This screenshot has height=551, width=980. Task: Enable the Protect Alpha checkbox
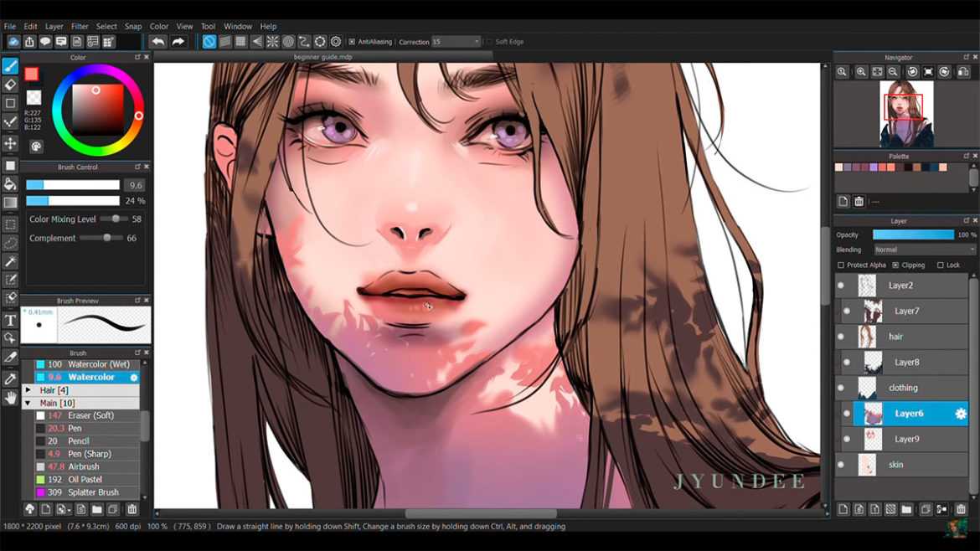841,265
